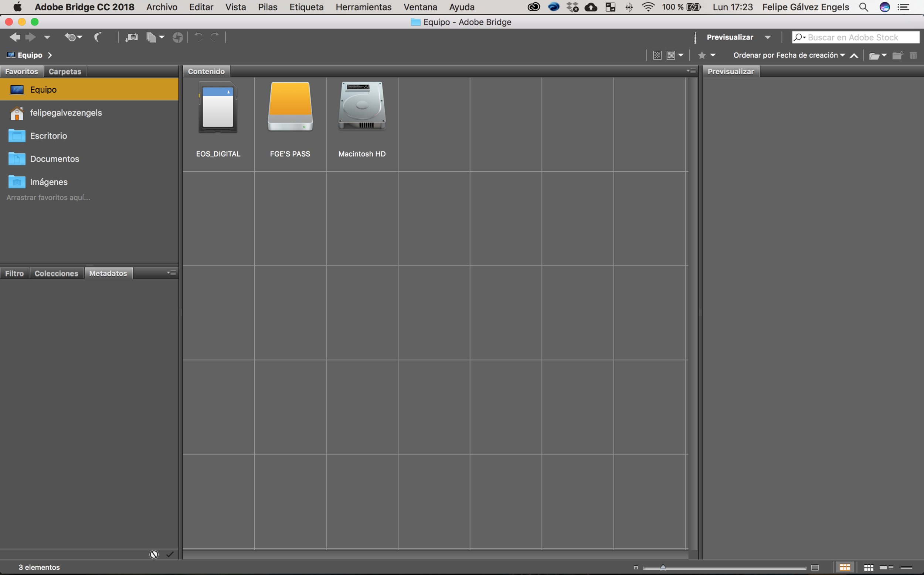Click the cancel metadata changes icon
This screenshot has width=924, height=575.
pyautogui.click(x=154, y=554)
